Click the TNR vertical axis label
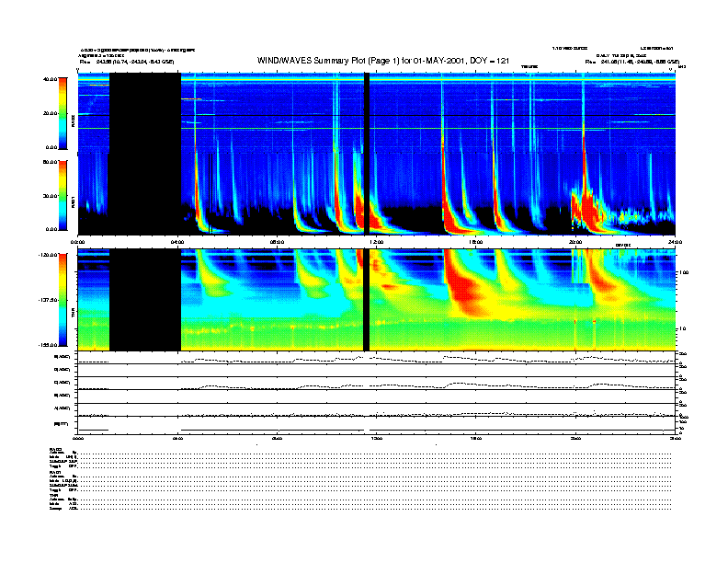 (73, 314)
